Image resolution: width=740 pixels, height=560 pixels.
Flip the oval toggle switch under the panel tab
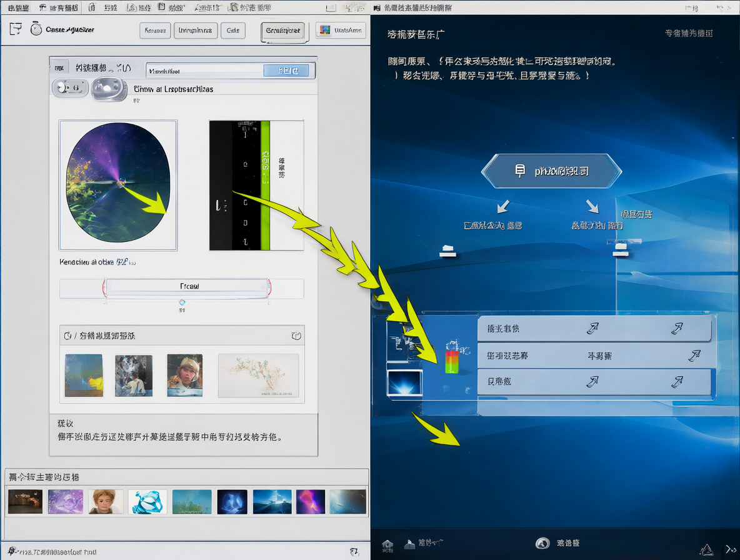(x=70, y=87)
